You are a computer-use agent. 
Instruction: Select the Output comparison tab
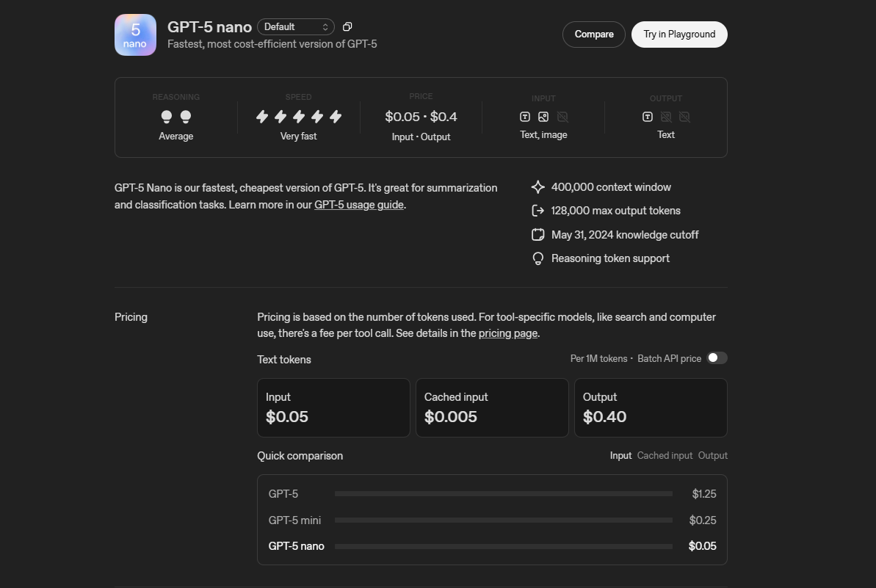pyautogui.click(x=713, y=456)
